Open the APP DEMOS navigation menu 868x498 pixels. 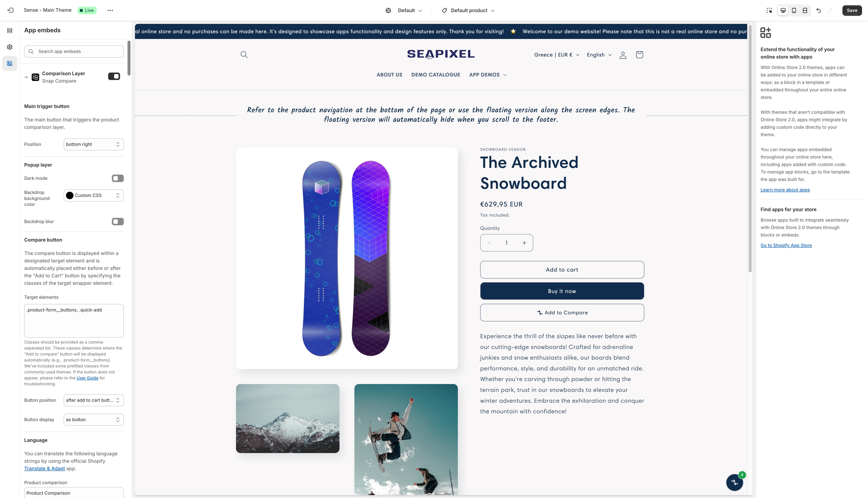[x=488, y=75]
